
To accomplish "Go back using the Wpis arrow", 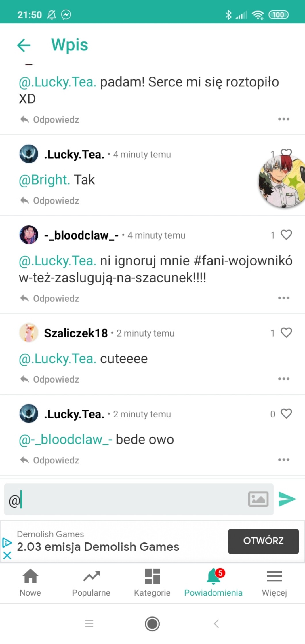I will (24, 45).
